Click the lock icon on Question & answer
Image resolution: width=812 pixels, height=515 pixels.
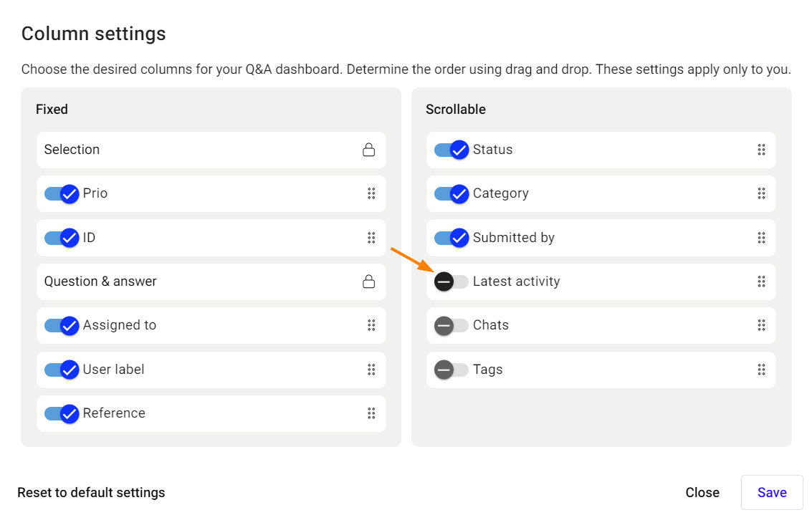[x=368, y=281]
